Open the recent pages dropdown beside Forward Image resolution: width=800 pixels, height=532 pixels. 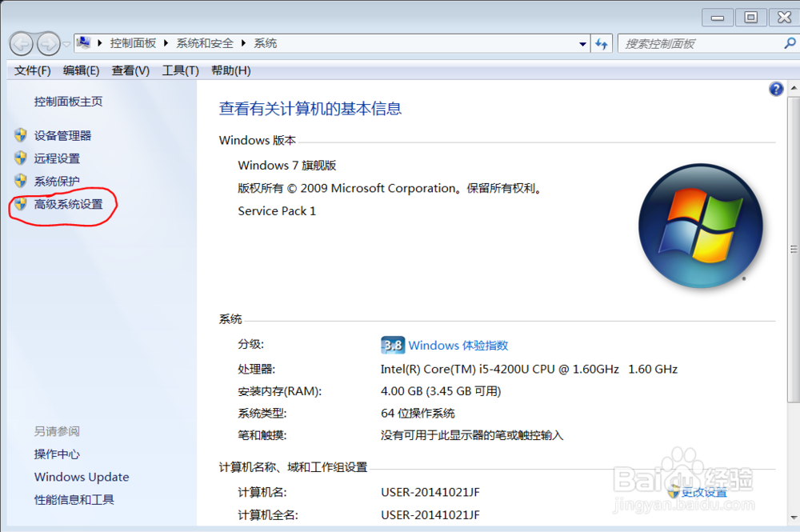[x=66, y=44]
